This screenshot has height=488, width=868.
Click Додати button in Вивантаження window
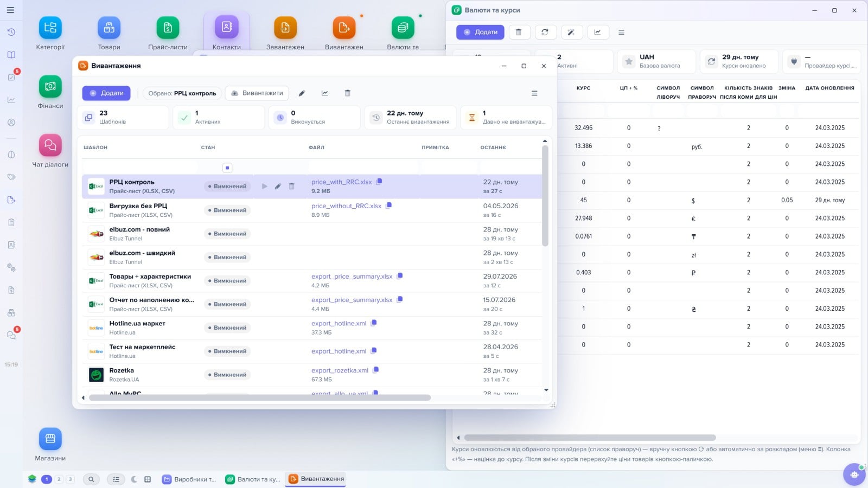coord(106,93)
